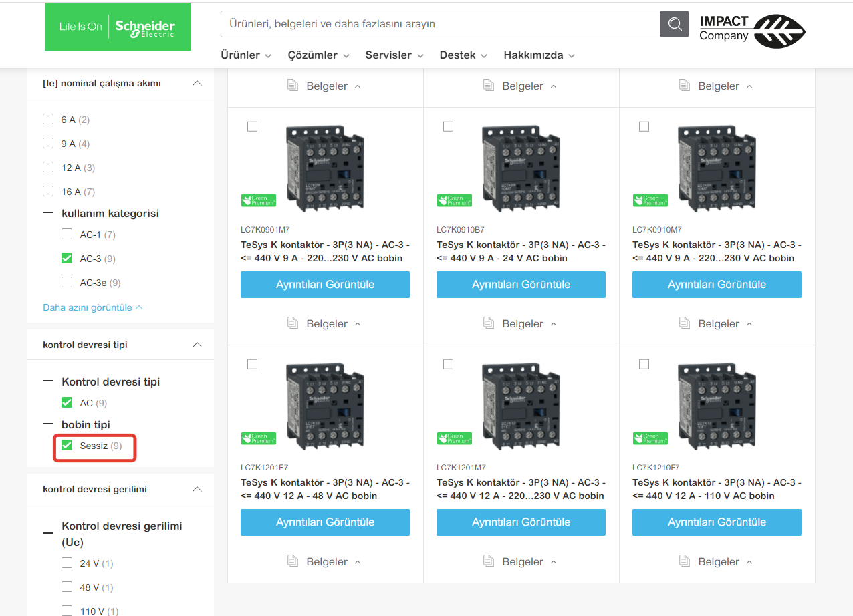
Task: Collapse the kontrol devresi tipi section
Action: click(197, 345)
